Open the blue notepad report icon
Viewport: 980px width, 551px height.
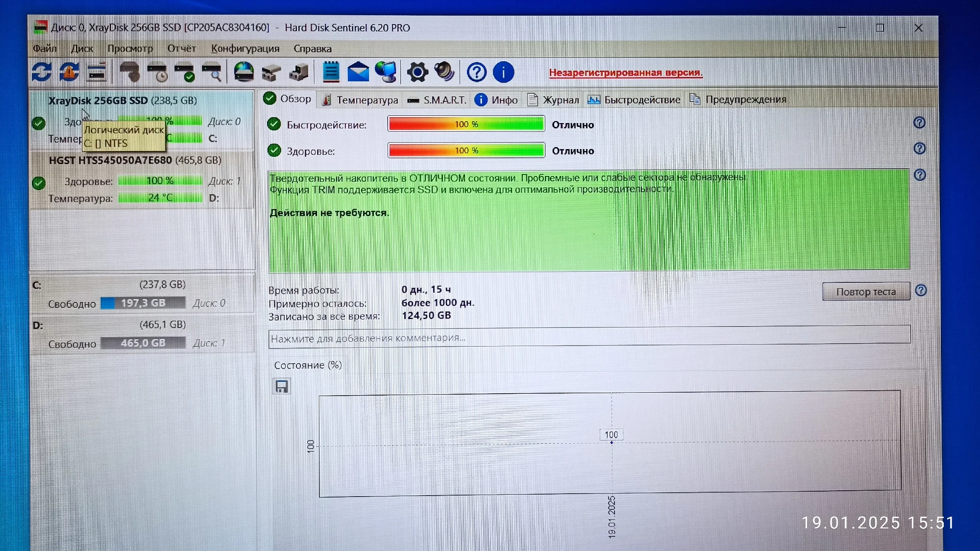tap(331, 72)
